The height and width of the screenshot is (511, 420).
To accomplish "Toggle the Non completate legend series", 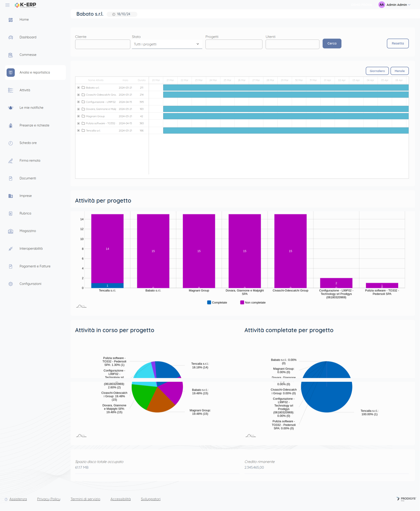I will tap(253, 302).
